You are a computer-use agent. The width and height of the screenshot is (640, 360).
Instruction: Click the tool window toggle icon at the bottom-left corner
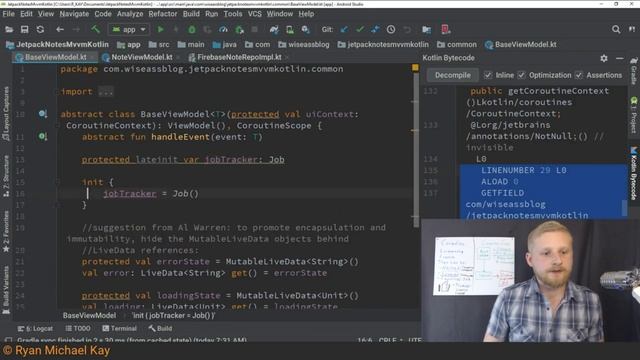(8, 340)
